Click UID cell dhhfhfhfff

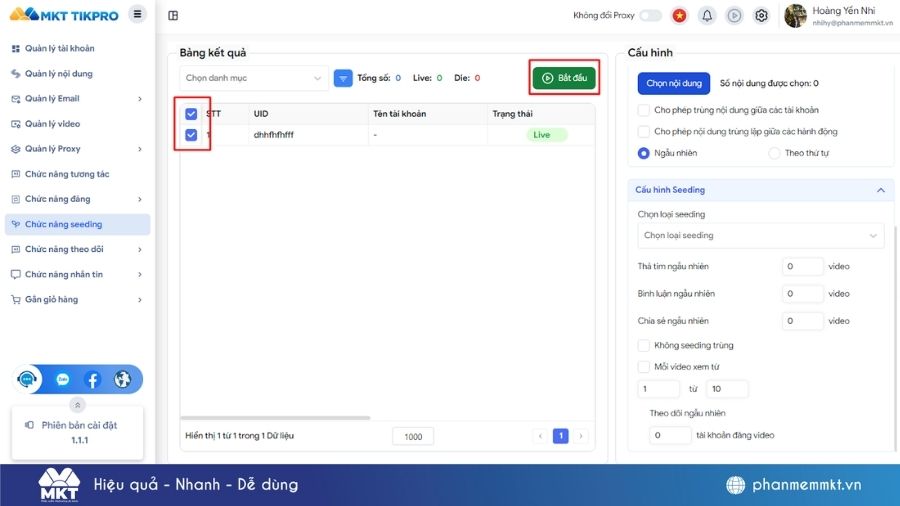(274, 135)
